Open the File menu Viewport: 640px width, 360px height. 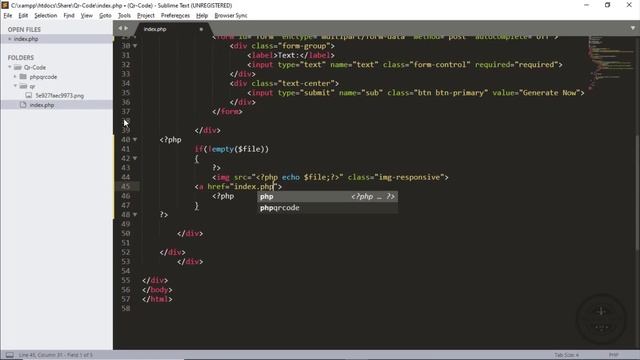(x=8, y=16)
